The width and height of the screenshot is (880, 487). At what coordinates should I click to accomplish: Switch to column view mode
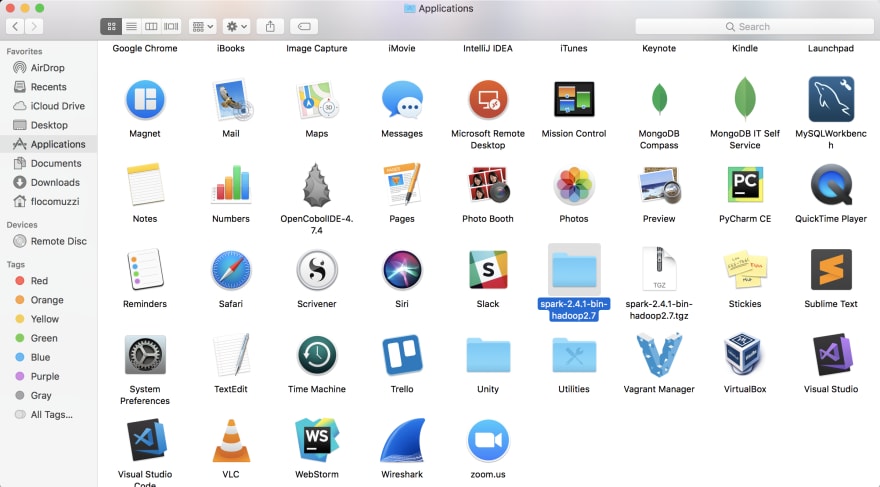pyautogui.click(x=151, y=26)
